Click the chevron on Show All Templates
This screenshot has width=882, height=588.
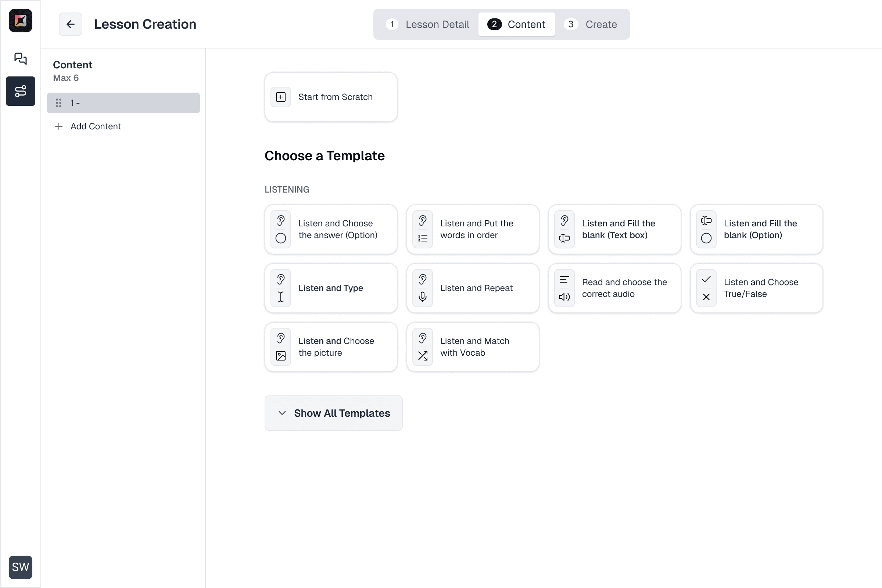tap(282, 413)
